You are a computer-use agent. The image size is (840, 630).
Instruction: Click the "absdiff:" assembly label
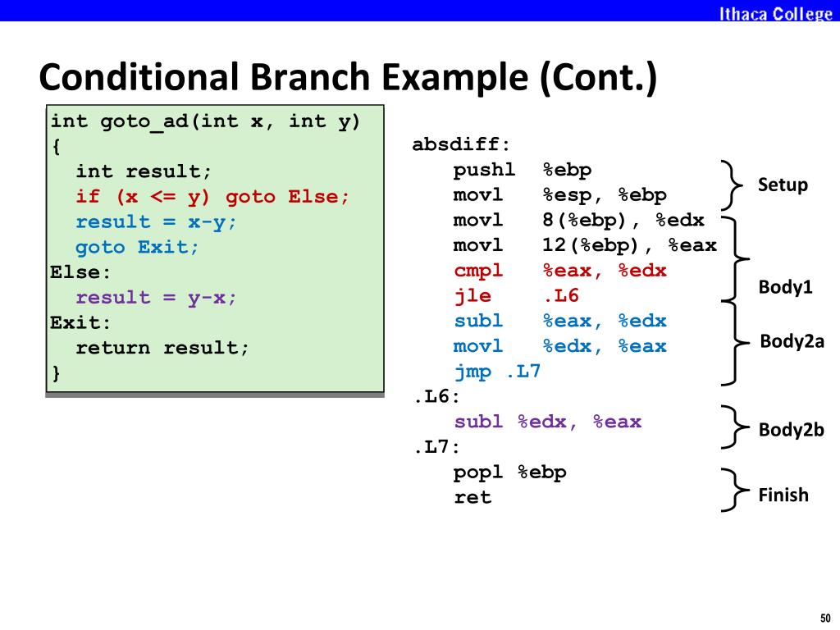(461, 144)
